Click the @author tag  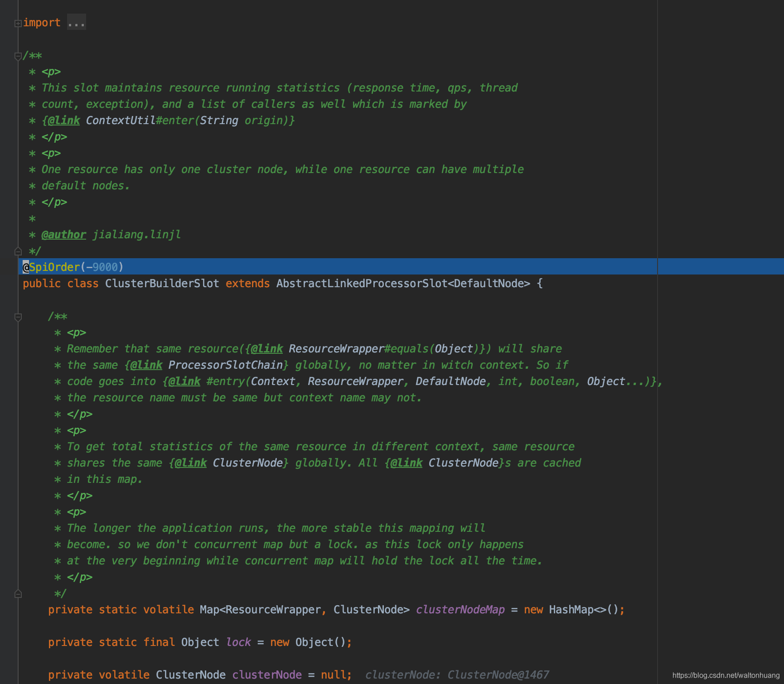[63, 235]
